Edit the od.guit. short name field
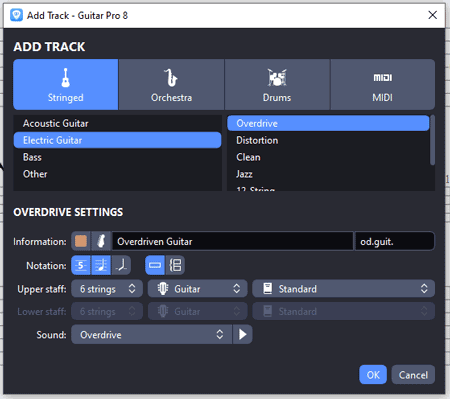450x399 pixels. coord(395,241)
